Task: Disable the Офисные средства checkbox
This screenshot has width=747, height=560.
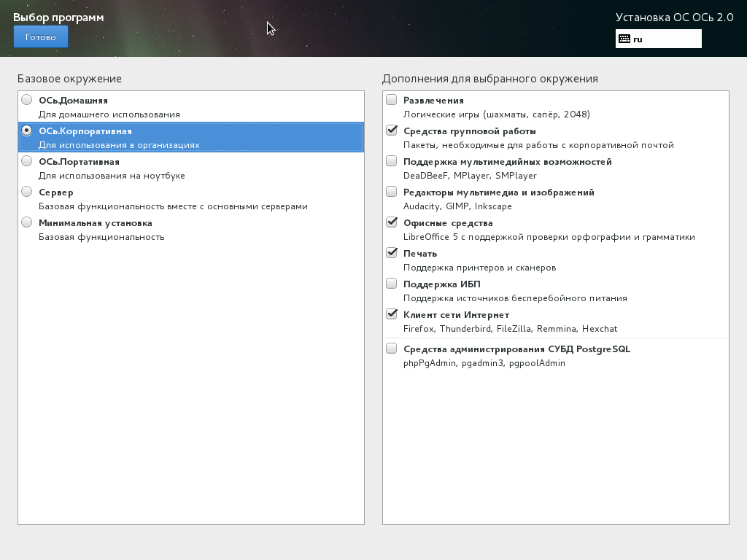Action: pyautogui.click(x=392, y=222)
